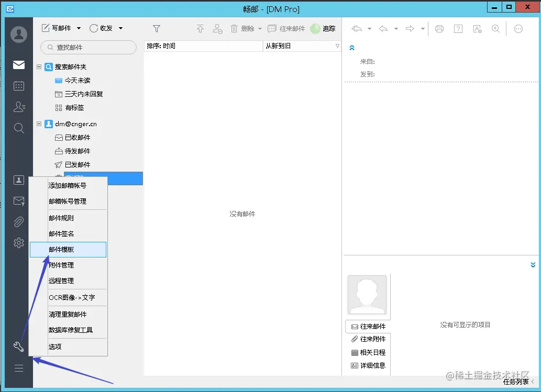Image resolution: width=541 pixels, height=392 pixels.
Task: Open the calendar sidebar icon
Action: coord(19,86)
